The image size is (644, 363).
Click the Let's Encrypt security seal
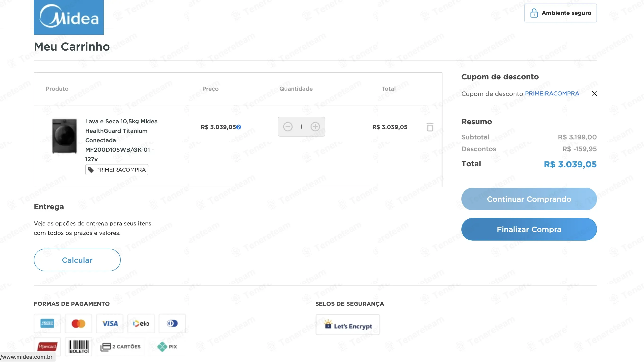[348, 325]
